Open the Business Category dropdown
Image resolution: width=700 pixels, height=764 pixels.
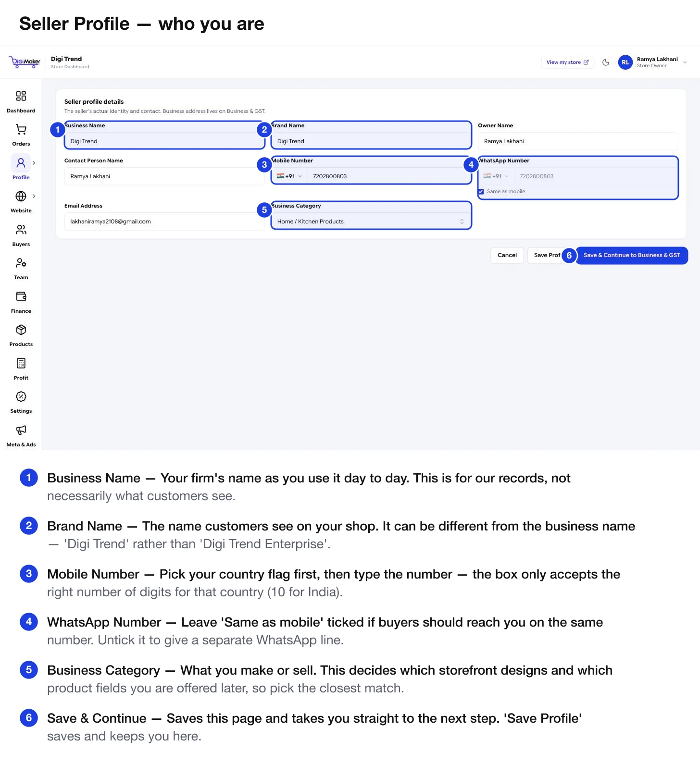(371, 222)
